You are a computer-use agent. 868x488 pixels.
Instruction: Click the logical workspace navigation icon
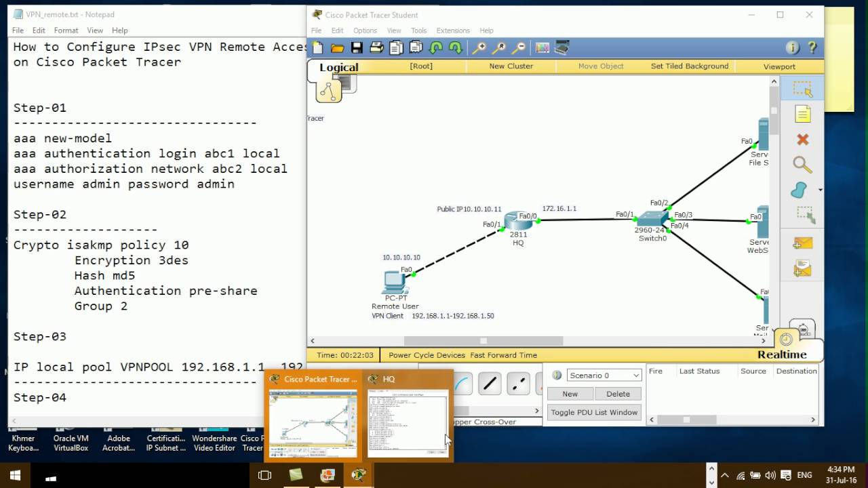click(329, 91)
